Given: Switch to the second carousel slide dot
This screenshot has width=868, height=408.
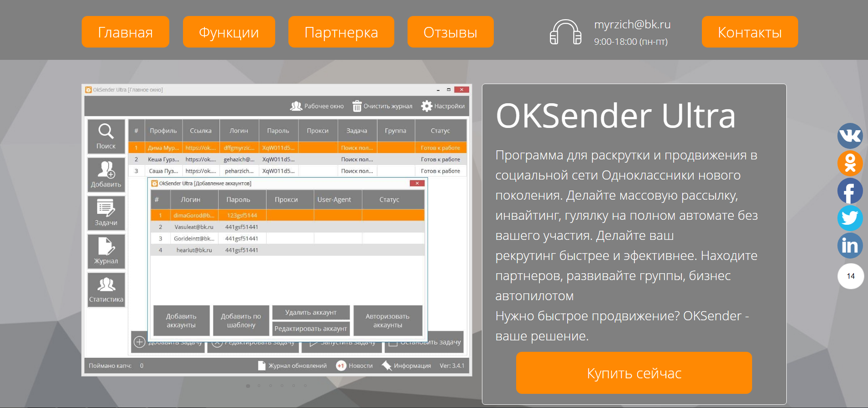Looking at the screenshot, I should click(259, 386).
